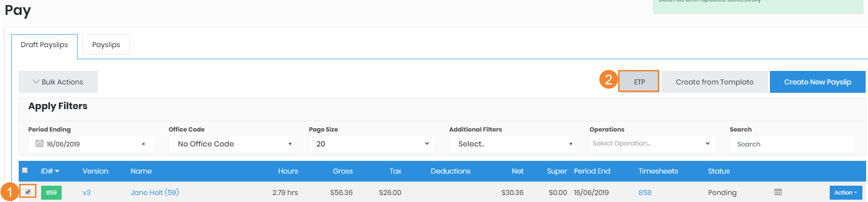Expand the Office Code dropdown
This screenshot has width=868, height=202.
point(231,144)
